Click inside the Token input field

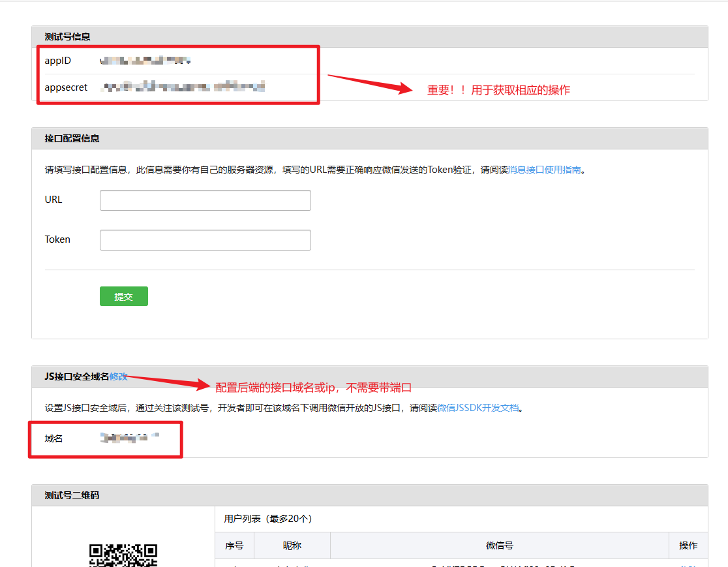[205, 239]
